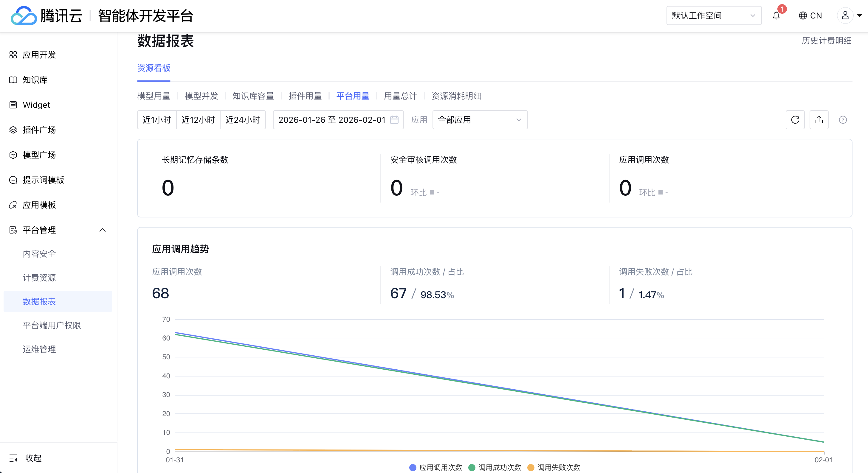The width and height of the screenshot is (868, 473).
Task: Open the 历史计费明细 link
Action: [x=827, y=41]
